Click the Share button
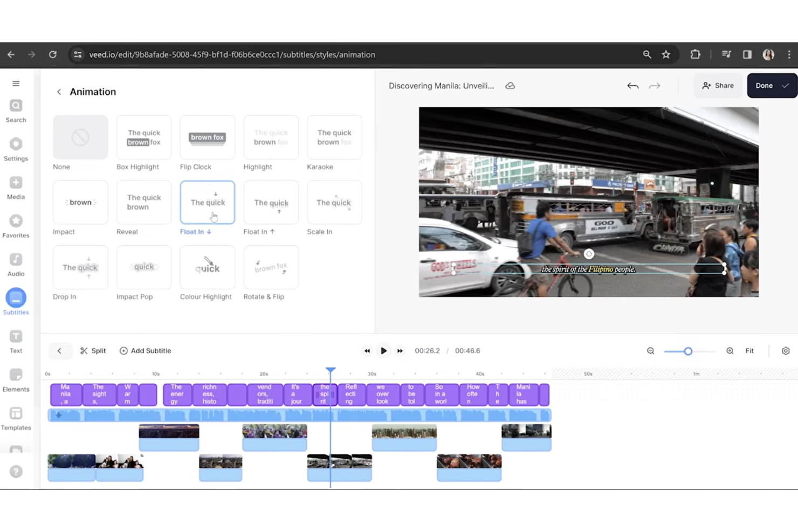798x532 pixels. (x=718, y=86)
